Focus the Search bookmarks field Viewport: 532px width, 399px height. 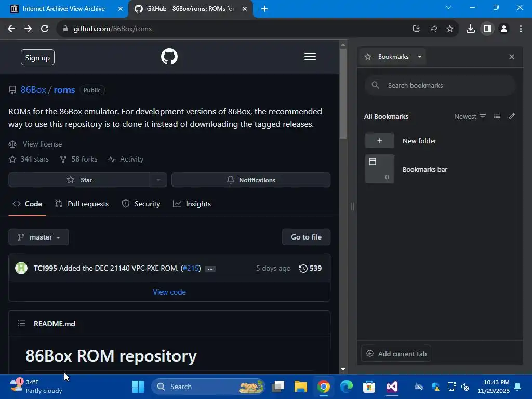click(x=440, y=86)
